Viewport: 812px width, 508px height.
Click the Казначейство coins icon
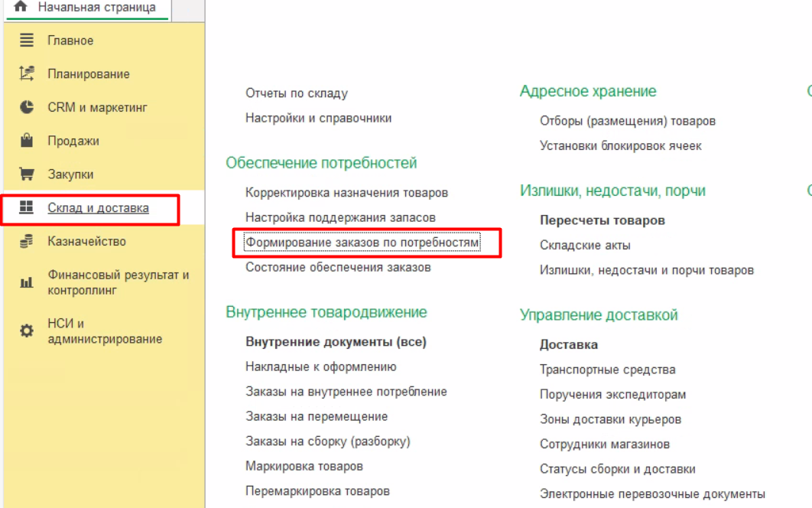(27, 242)
